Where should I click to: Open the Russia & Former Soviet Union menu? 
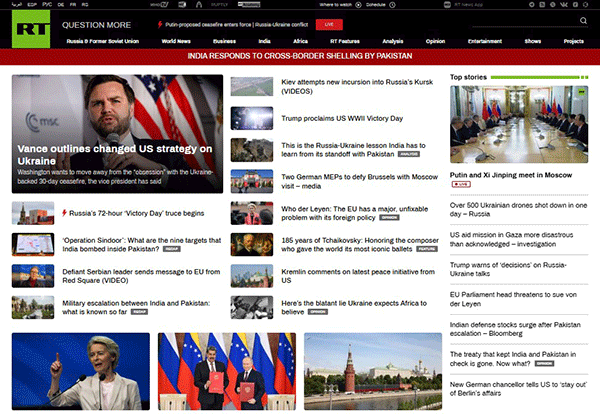pyautogui.click(x=103, y=41)
